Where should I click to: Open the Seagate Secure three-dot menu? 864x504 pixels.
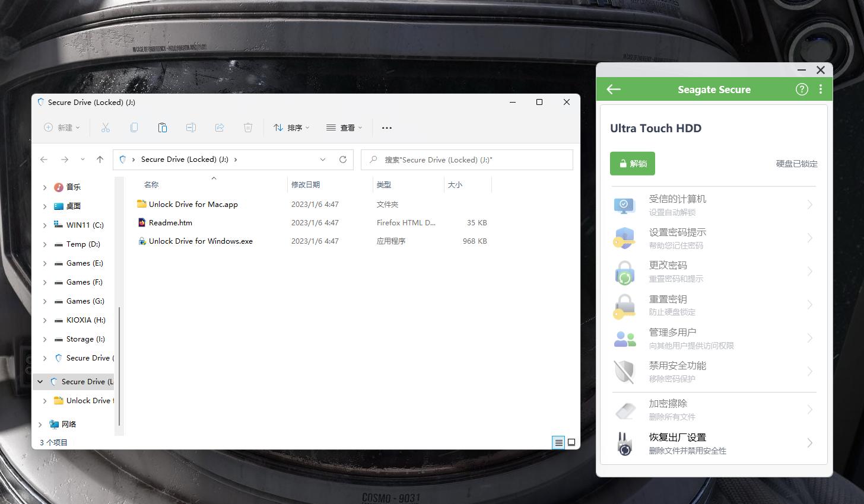coord(821,89)
